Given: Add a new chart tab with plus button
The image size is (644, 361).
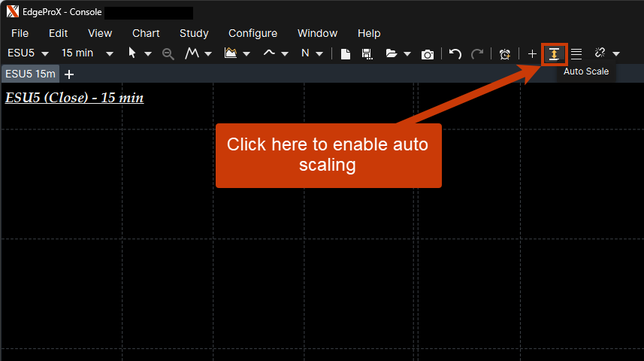Looking at the screenshot, I should click(69, 74).
